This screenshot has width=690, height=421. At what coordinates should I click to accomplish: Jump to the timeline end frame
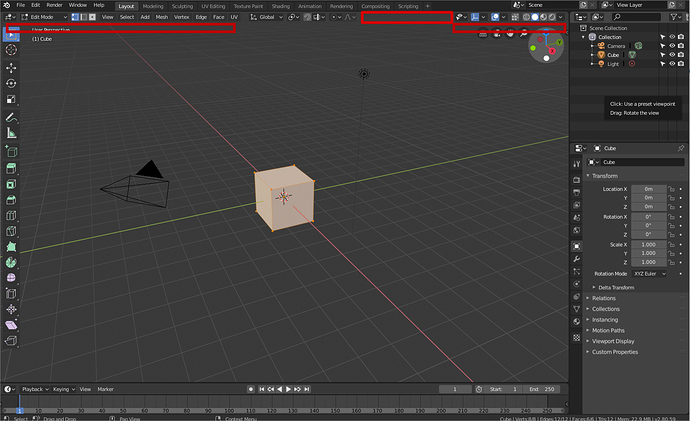[307, 389]
